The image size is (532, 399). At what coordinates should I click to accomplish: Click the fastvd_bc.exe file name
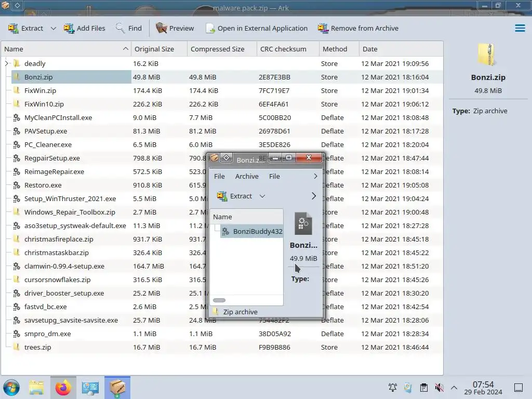[x=46, y=307]
